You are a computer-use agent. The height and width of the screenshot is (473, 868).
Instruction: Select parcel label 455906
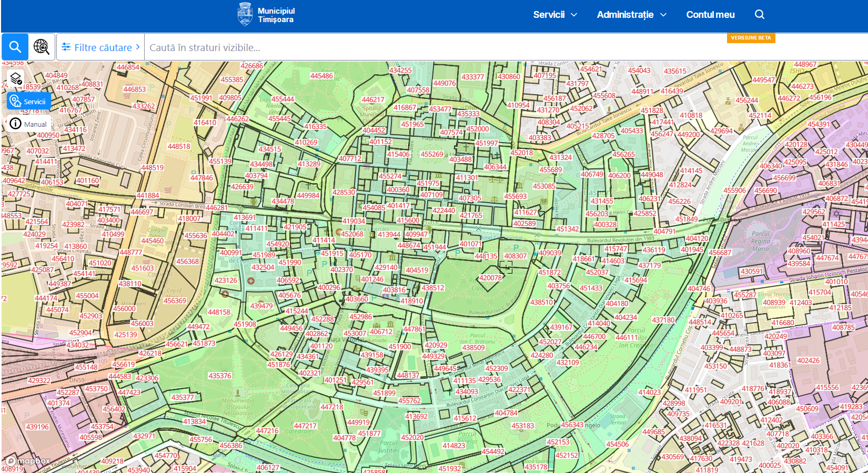(734, 190)
